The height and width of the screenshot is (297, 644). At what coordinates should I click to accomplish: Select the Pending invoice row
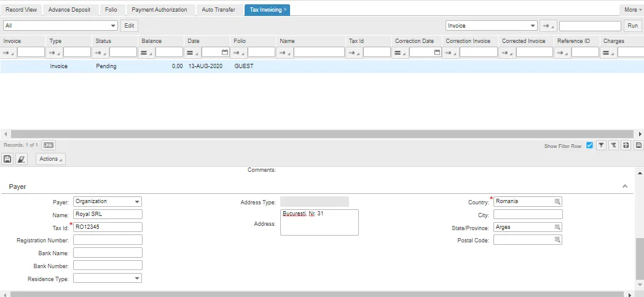[x=321, y=66]
